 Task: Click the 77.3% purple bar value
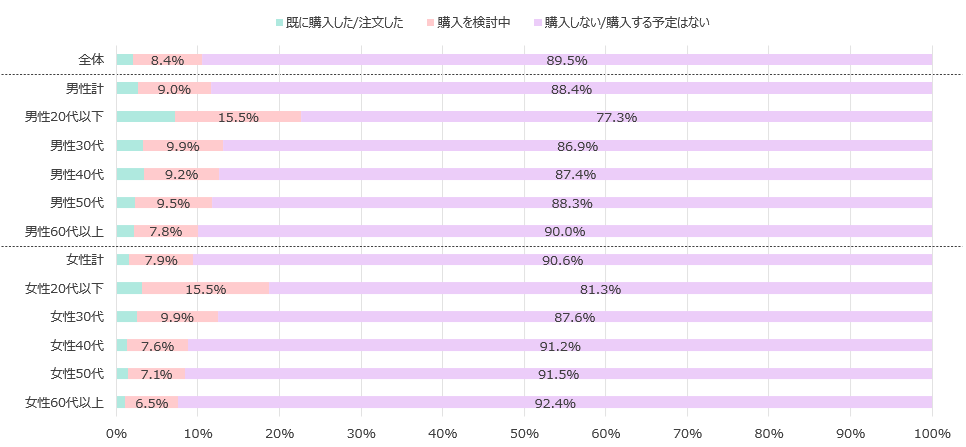click(x=616, y=117)
